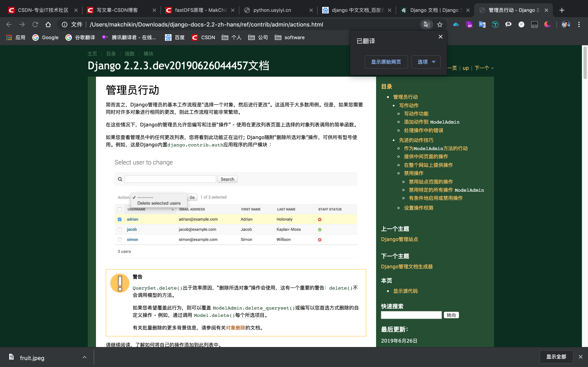This screenshot has height=367, width=588.
Task: Expand the 选项 dropdown in translate popup
Action: (x=426, y=62)
